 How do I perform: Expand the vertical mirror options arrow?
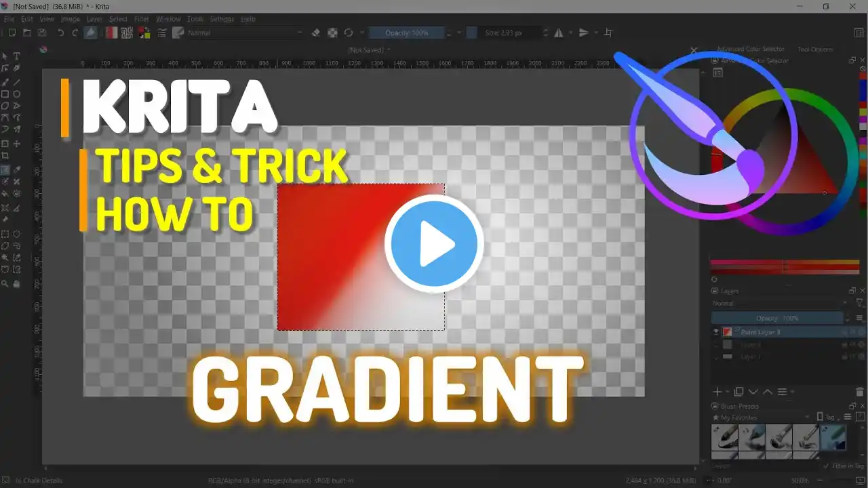pos(595,33)
